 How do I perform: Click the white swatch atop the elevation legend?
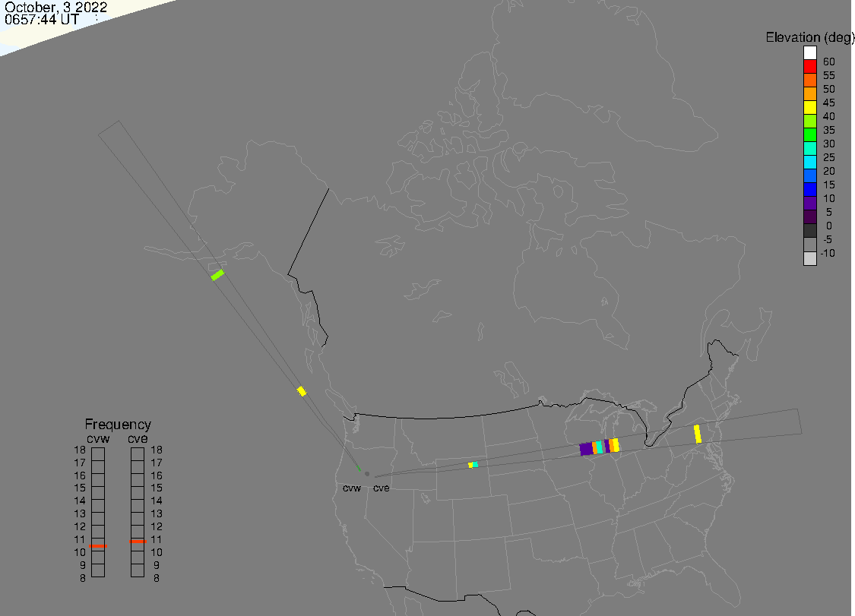click(809, 53)
